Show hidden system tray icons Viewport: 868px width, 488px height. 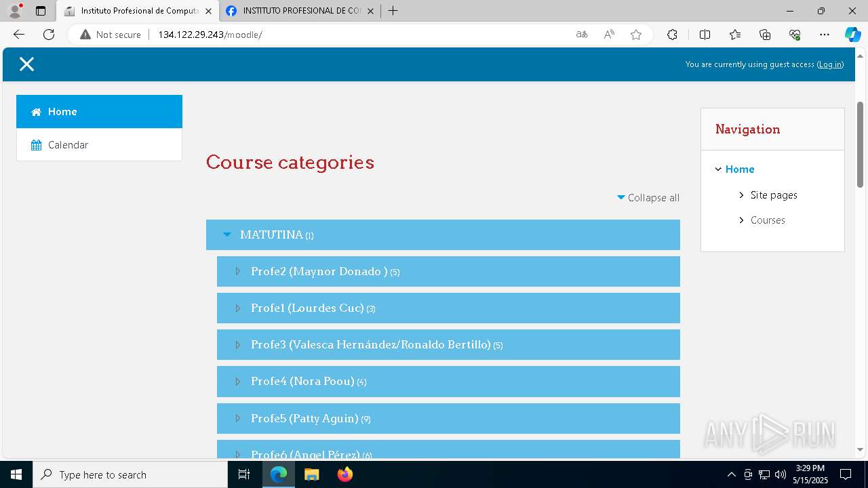(731, 474)
